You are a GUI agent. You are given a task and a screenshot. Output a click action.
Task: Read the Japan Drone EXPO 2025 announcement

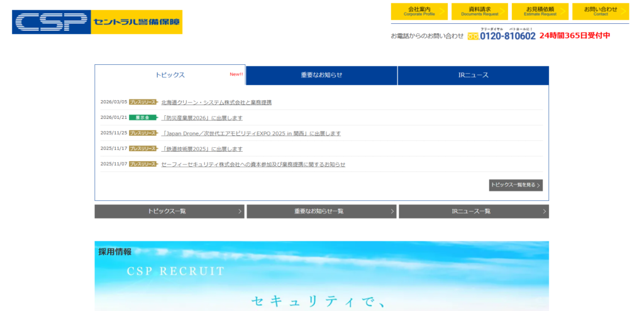pyautogui.click(x=251, y=133)
